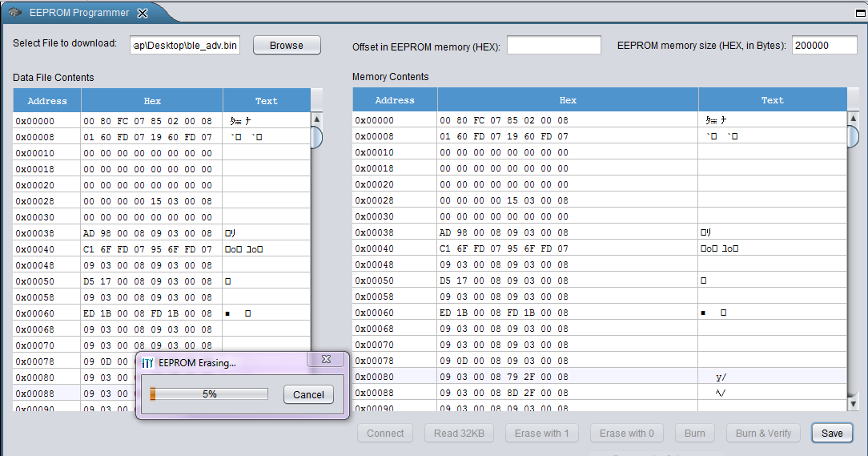Save the memory contents

coord(832,434)
